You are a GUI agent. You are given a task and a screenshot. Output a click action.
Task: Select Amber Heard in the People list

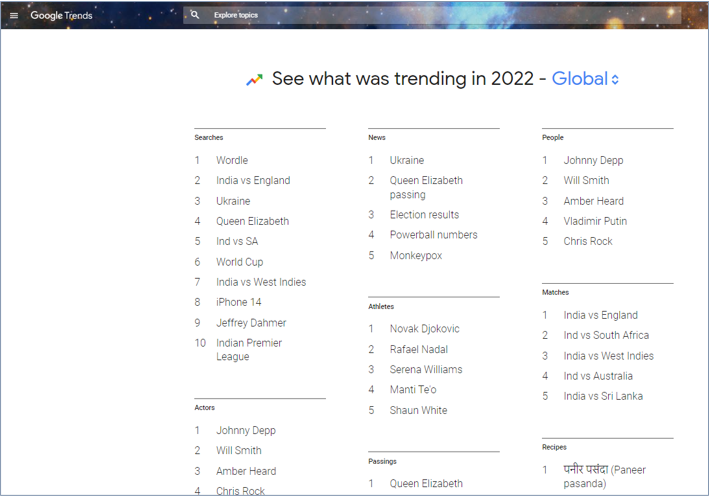click(x=593, y=201)
